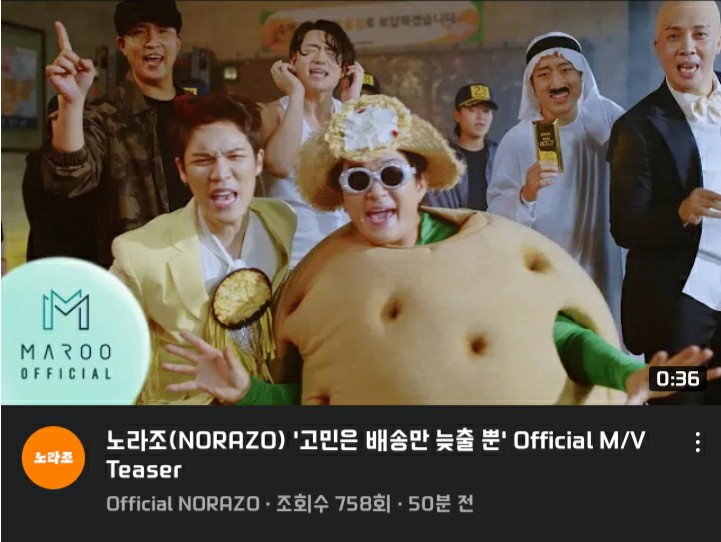The width and height of the screenshot is (721, 542).
Task: Click the gold bar held up
Action: pyautogui.click(x=548, y=146)
